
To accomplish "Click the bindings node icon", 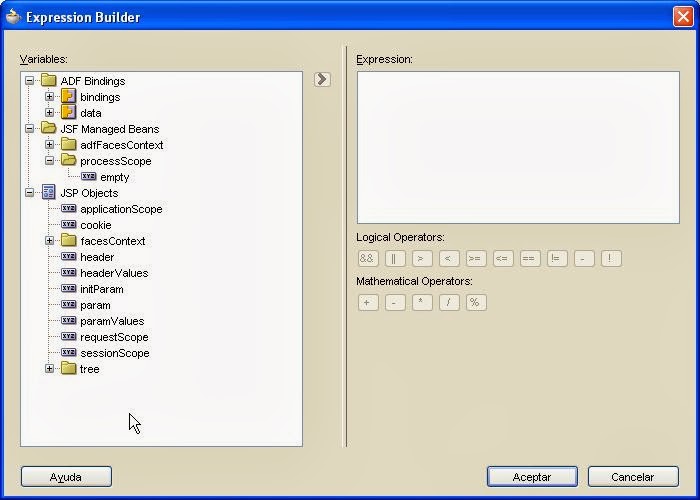I will [68, 97].
